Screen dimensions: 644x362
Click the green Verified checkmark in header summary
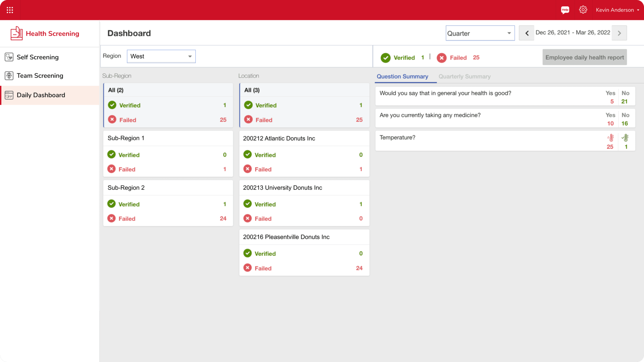386,58
